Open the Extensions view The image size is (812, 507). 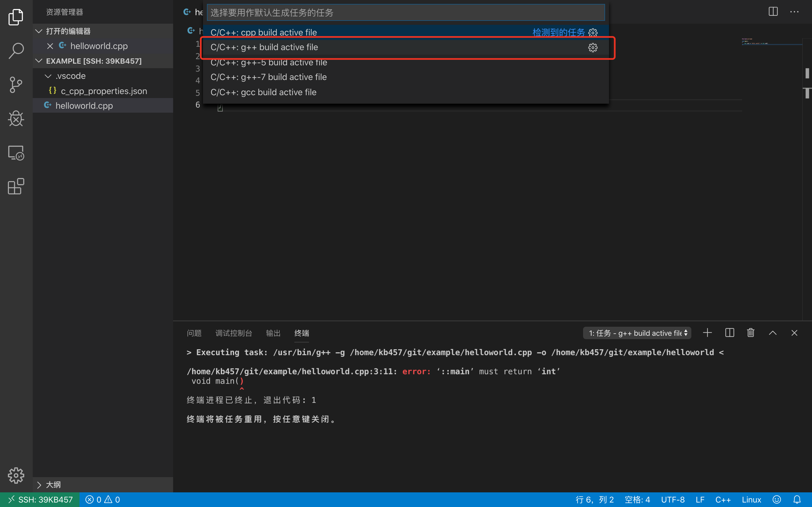tap(16, 186)
